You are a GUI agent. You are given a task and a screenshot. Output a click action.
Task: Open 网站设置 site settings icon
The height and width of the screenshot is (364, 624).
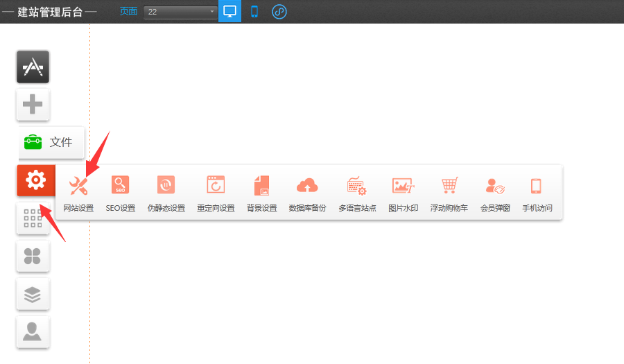[78, 192]
